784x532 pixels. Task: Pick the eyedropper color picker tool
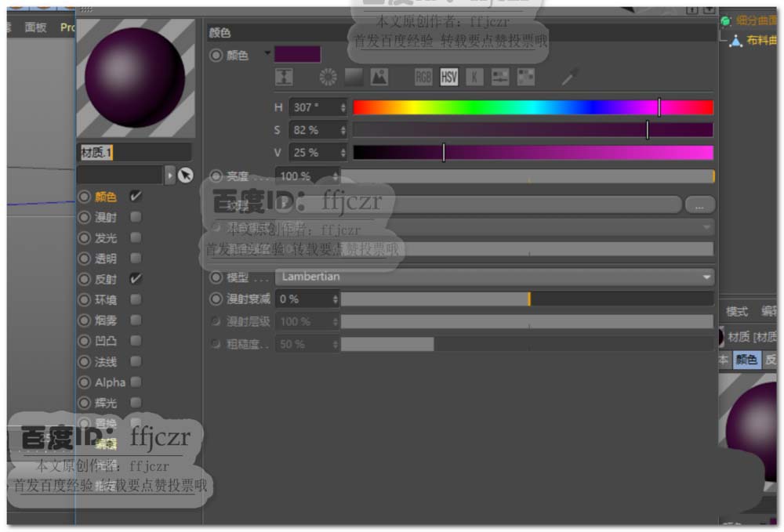pos(569,77)
